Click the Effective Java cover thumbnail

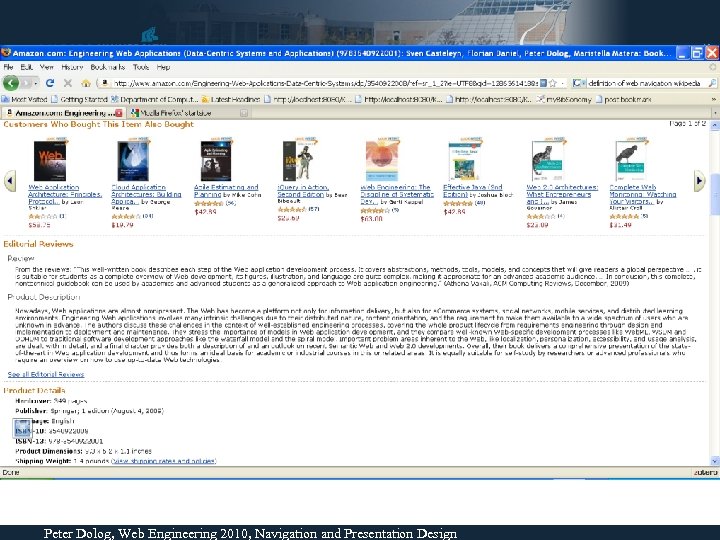pyautogui.click(x=465, y=161)
